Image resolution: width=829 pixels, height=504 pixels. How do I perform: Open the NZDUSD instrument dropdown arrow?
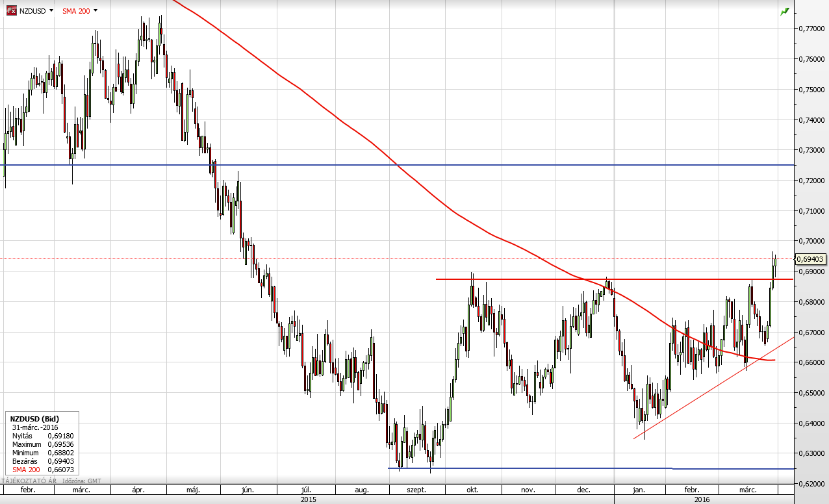coord(51,11)
